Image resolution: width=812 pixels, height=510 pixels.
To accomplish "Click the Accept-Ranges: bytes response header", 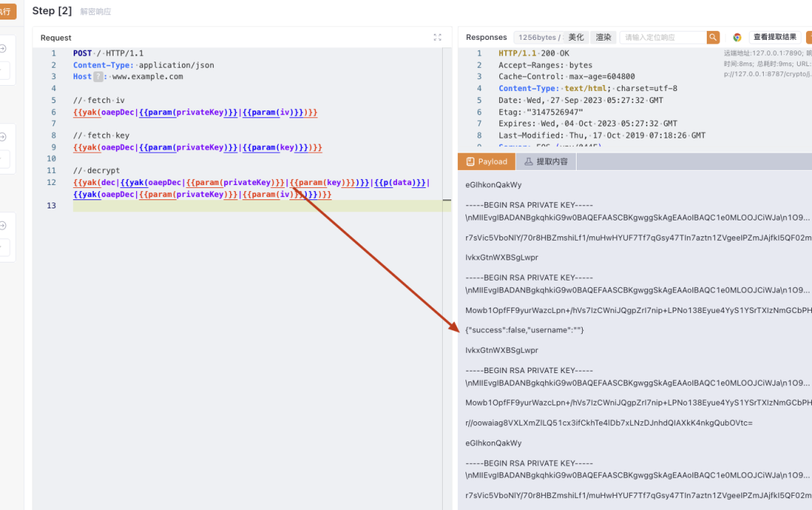I will 545,65.
